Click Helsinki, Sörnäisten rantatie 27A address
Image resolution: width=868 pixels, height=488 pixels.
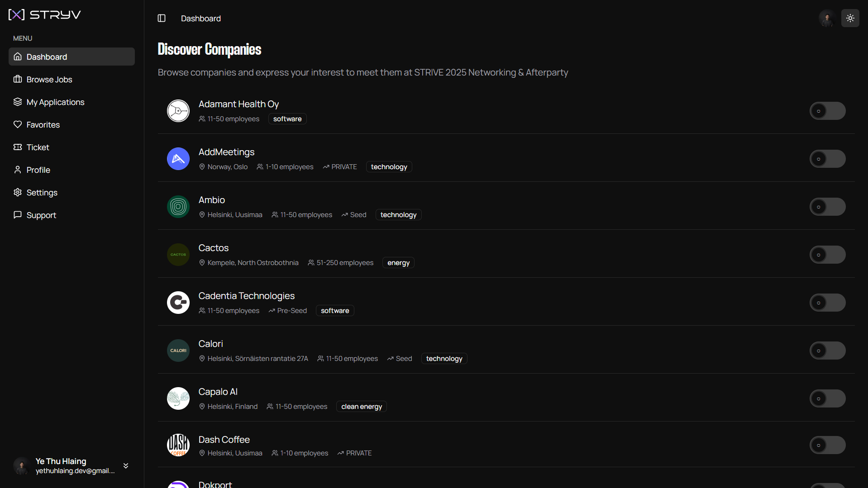click(x=258, y=359)
